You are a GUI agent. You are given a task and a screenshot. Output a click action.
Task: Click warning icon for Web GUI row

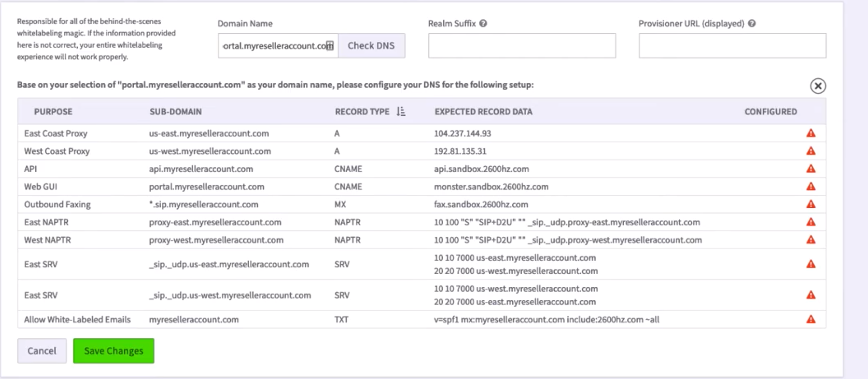[811, 186]
